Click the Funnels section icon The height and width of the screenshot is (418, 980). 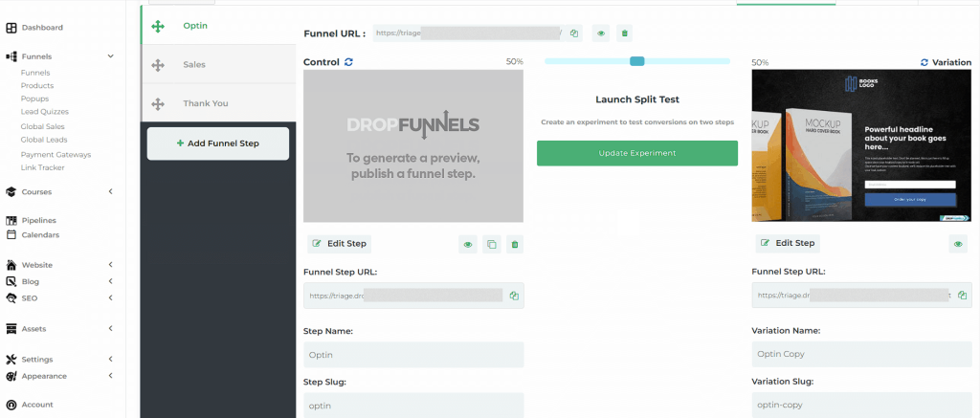click(11, 56)
